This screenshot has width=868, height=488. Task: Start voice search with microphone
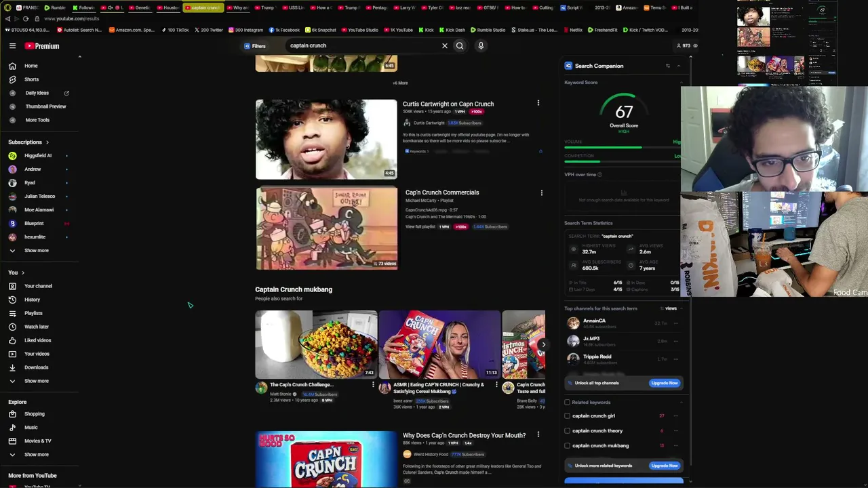point(481,46)
